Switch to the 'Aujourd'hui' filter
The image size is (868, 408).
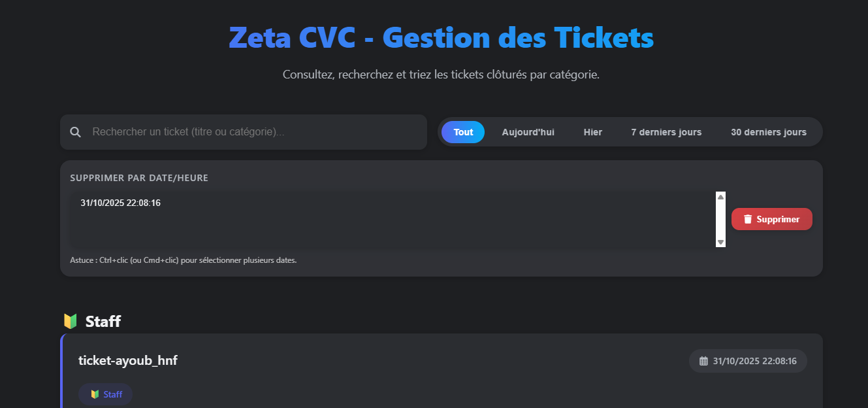coord(528,131)
